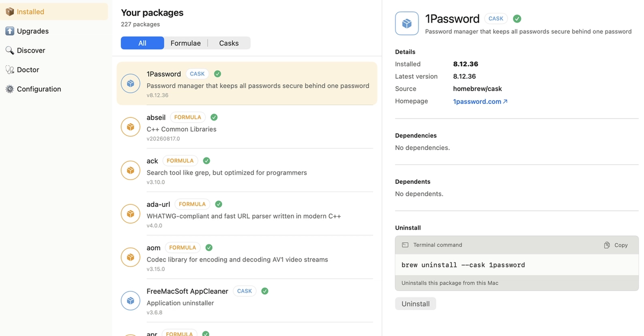The width and height of the screenshot is (644, 336).
Task: Select the aom package name
Action: (x=153, y=248)
